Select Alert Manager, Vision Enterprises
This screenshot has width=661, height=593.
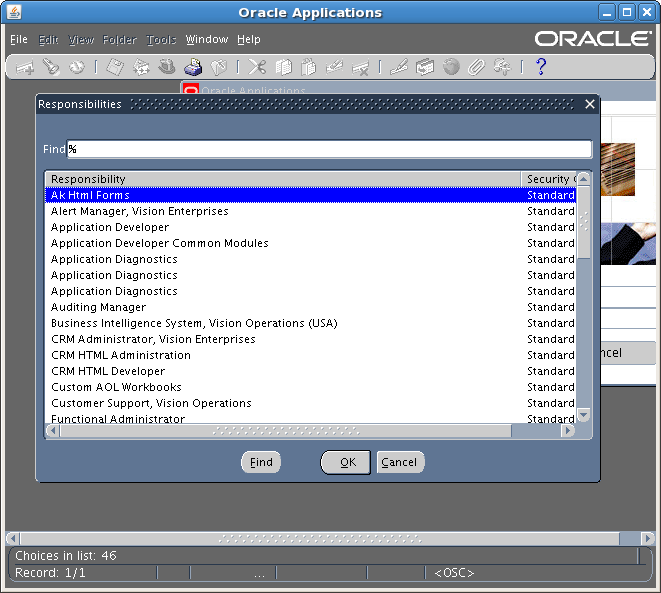pos(311,211)
